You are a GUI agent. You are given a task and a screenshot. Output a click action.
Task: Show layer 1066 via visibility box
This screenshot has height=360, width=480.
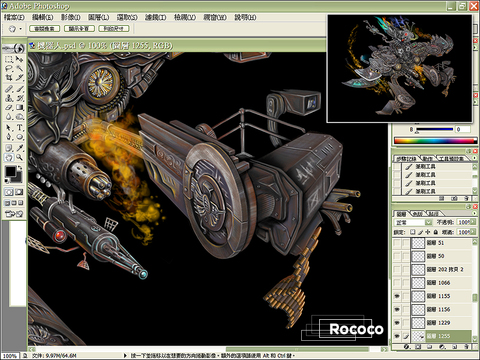point(397,283)
